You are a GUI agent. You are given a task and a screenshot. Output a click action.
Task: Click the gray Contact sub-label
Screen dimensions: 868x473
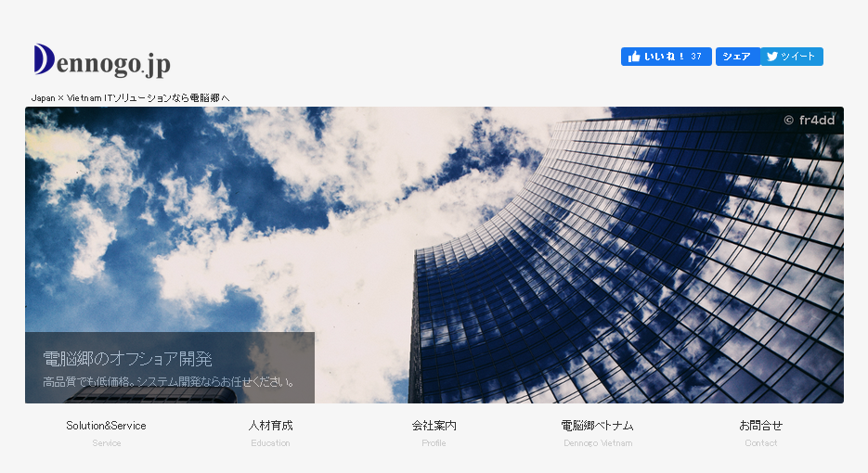760,443
